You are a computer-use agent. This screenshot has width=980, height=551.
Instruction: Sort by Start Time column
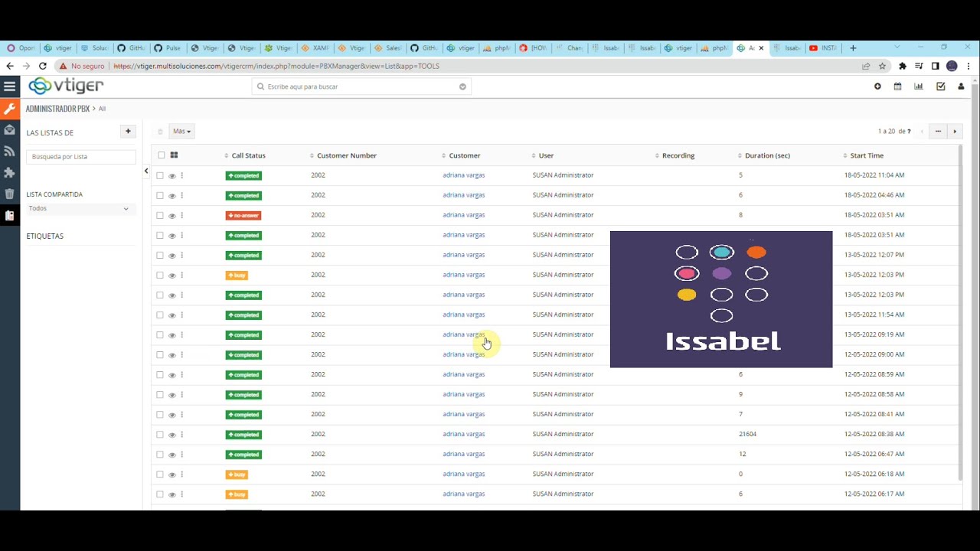(x=867, y=155)
